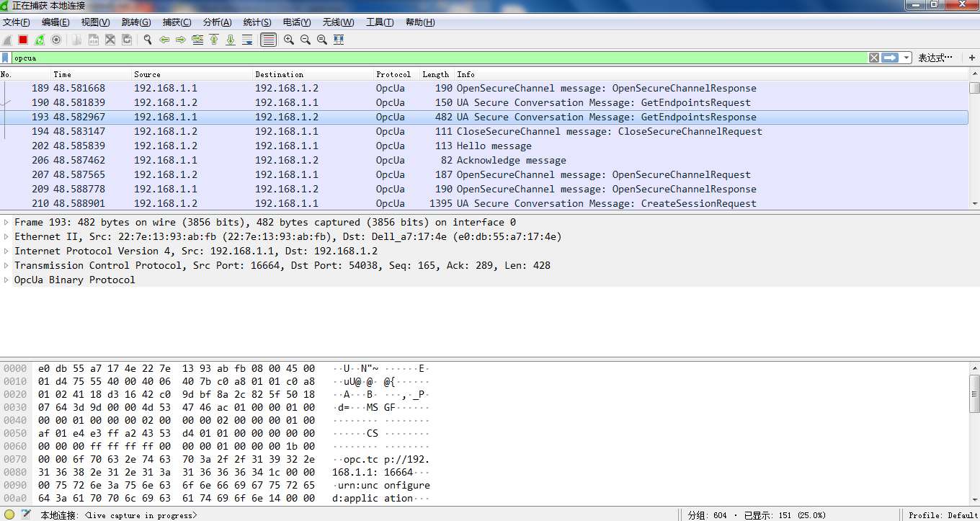Open the 分析(A) menu
Image resolution: width=980 pixels, height=521 pixels.
[x=217, y=22]
